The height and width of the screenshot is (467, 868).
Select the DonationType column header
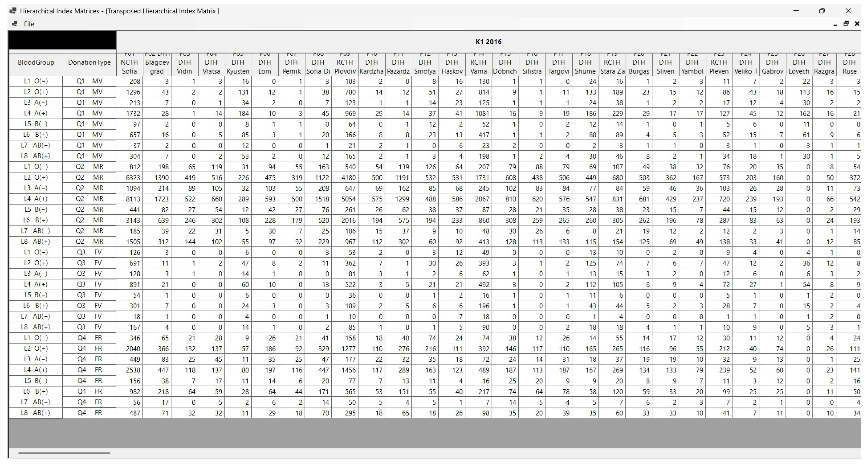click(x=89, y=63)
